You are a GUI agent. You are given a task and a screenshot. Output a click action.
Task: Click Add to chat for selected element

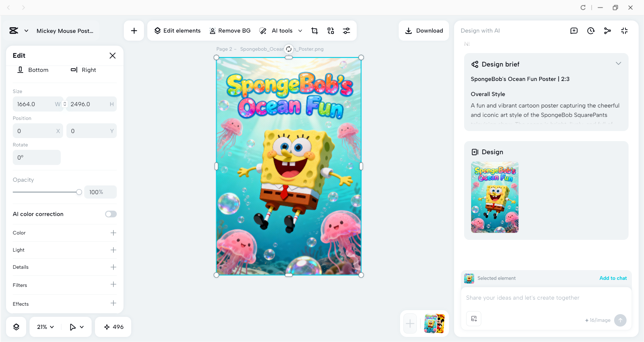[x=612, y=278]
